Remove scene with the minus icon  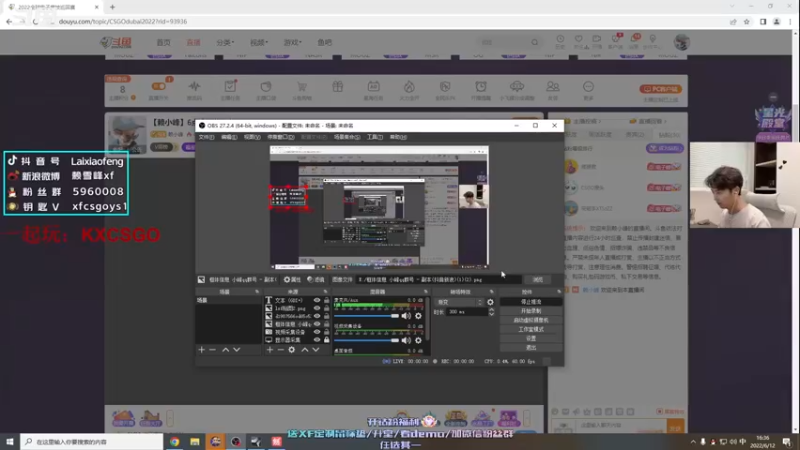coord(213,350)
